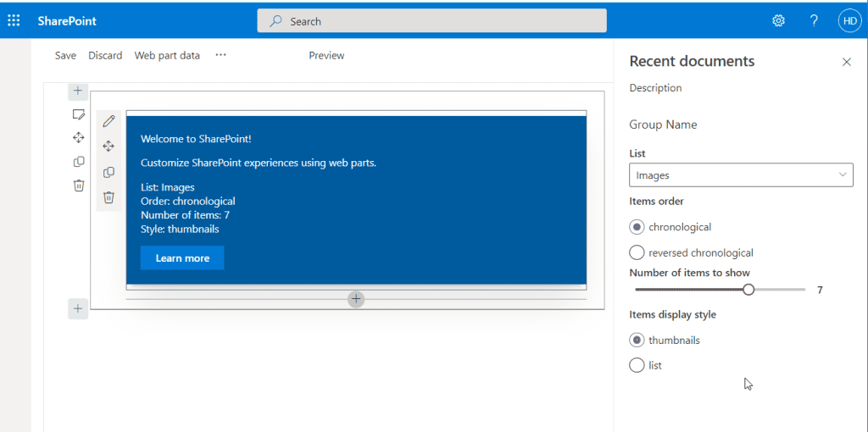Click the magnifier icon in search box
Image resolution: width=868 pixels, height=432 pixels.
click(x=275, y=21)
